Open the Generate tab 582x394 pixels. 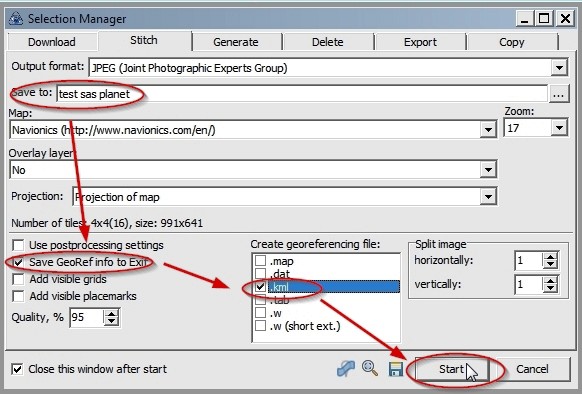pos(236,42)
